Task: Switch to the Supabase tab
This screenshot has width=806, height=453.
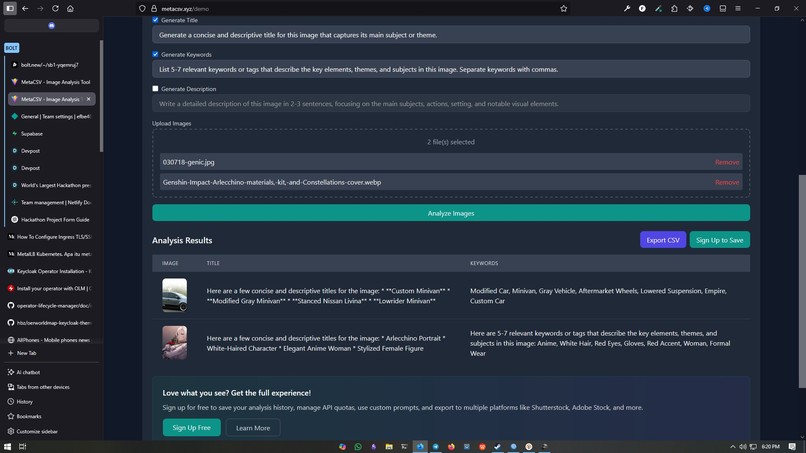Action: pos(51,134)
